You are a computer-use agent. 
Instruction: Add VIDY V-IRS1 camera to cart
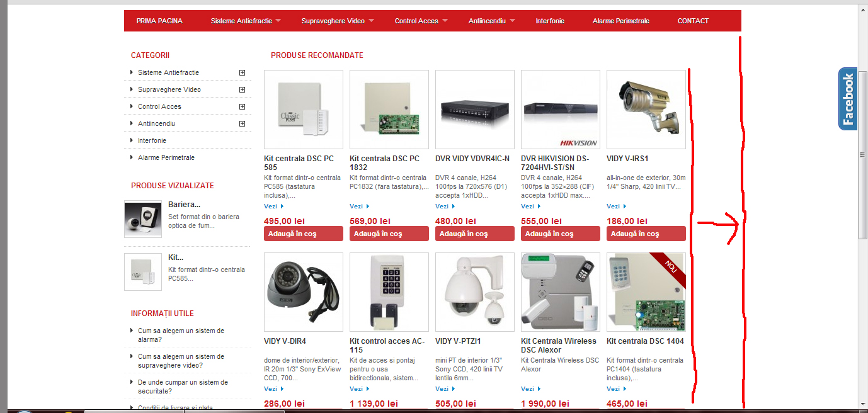646,234
